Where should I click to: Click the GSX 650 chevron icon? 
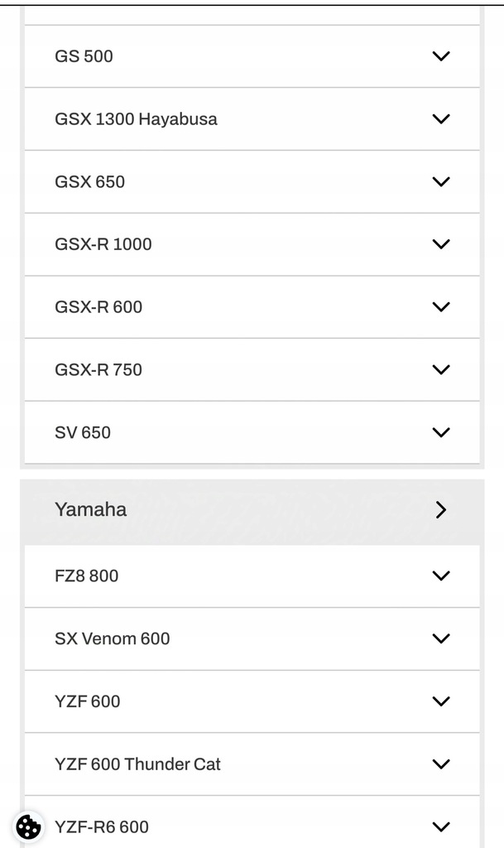[441, 181]
